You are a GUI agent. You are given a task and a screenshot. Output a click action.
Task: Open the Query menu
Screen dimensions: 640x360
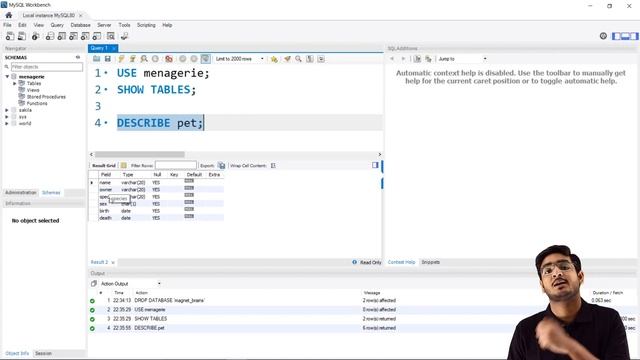pos(57,25)
